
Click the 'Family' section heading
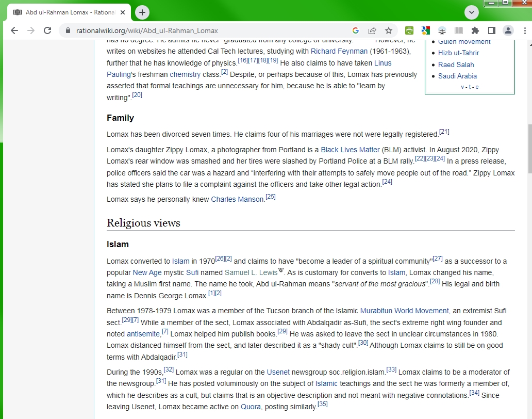click(120, 118)
